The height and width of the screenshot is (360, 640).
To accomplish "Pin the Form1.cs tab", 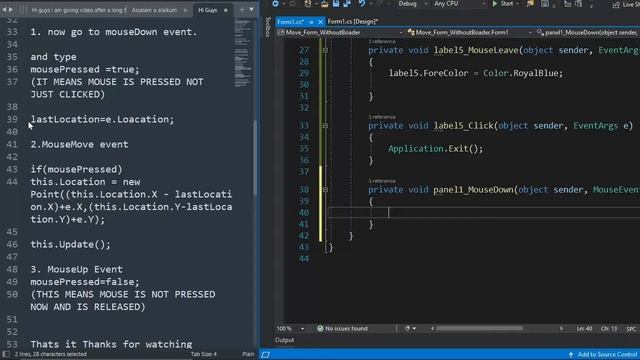I will click(311, 22).
